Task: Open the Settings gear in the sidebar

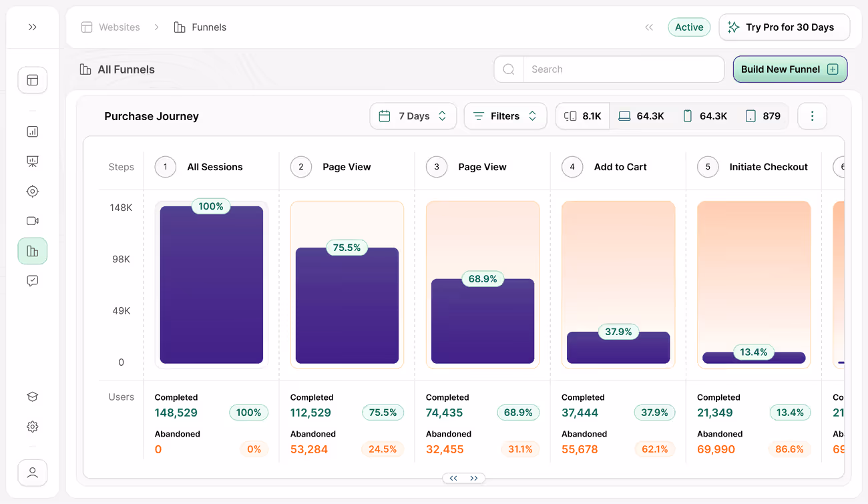Action: 32,426
